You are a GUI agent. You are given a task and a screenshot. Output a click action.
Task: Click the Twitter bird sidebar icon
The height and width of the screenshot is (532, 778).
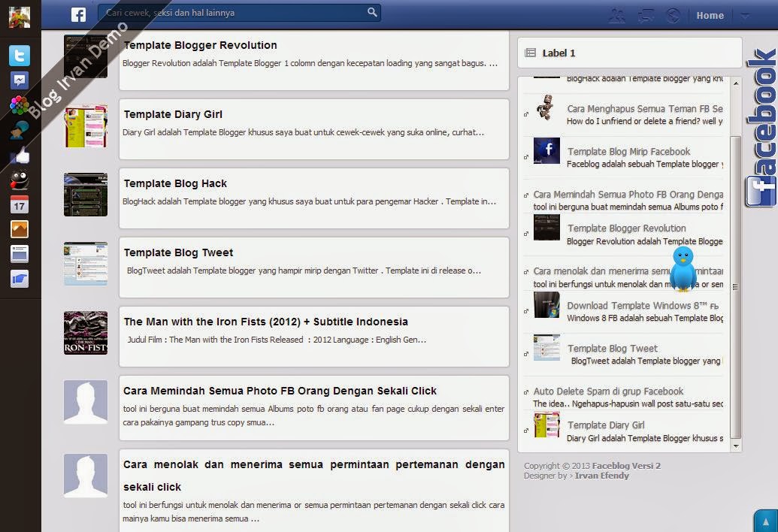click(20, 56)
